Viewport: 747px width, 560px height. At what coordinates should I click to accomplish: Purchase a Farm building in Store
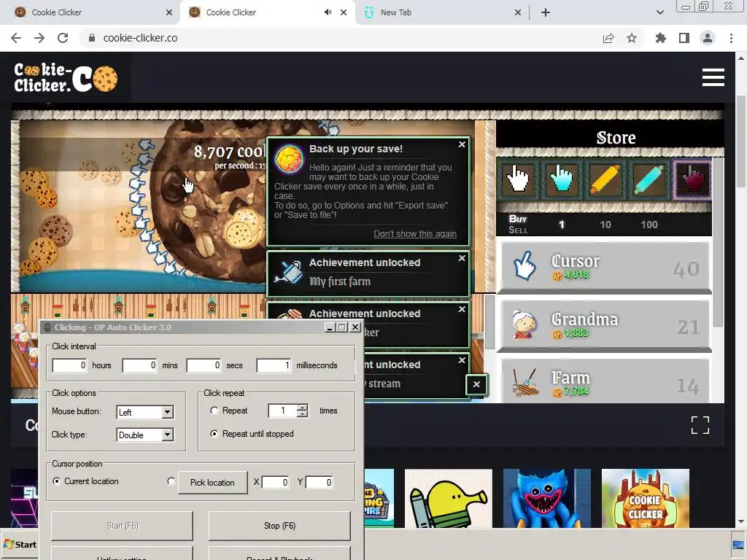click(x=605, y=381)
